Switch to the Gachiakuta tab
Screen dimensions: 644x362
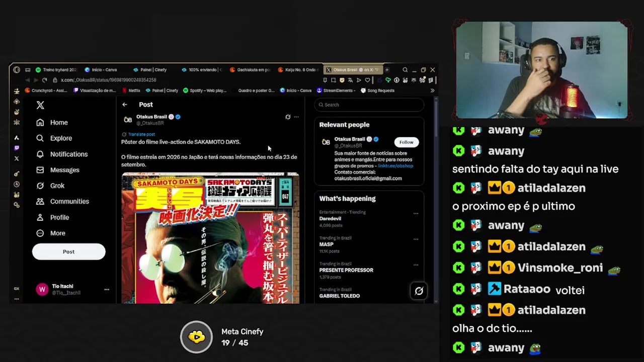[250, 70]
